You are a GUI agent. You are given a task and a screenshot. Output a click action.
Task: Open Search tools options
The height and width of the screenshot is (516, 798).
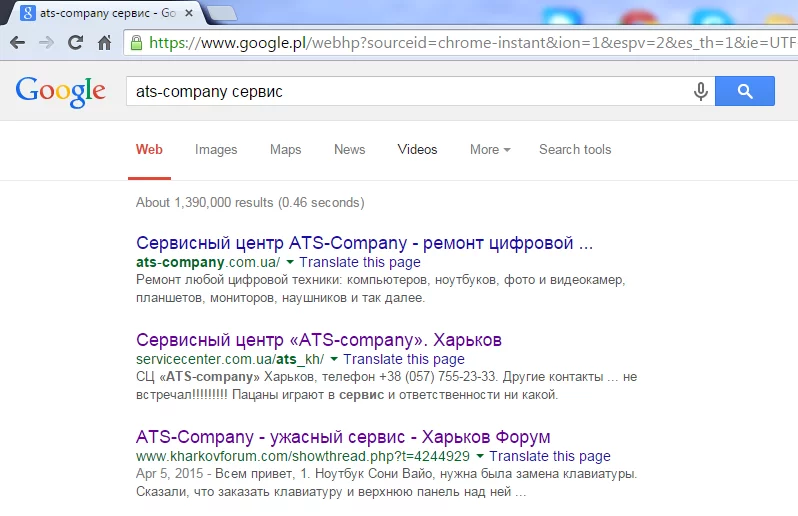(x=575, y=149)
